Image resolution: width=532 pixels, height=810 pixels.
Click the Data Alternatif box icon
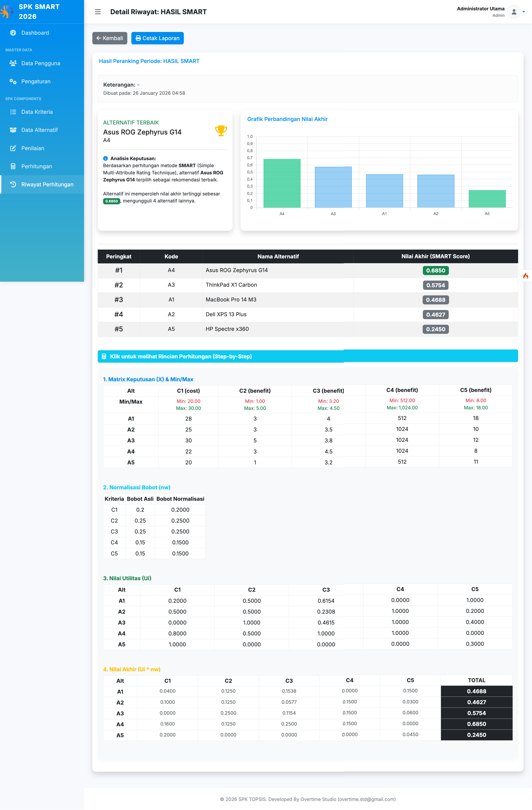(x=13, y=130)
